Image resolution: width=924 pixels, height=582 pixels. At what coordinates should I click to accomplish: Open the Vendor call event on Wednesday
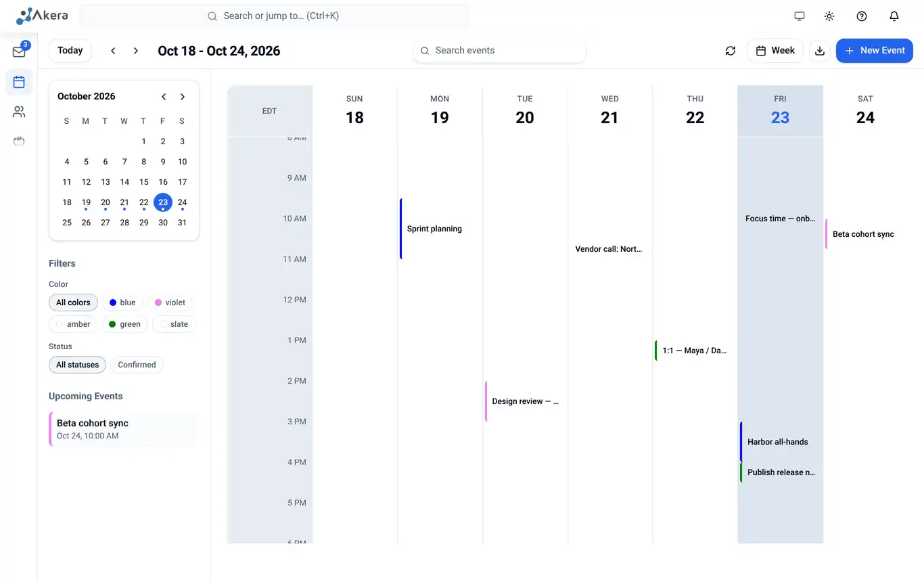click(x=609, y=249)
